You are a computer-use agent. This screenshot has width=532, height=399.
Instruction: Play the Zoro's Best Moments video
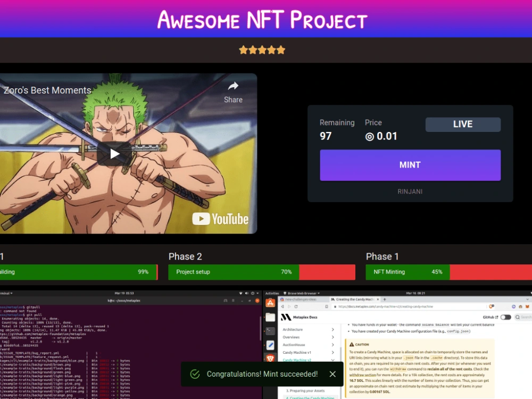click(x=115, y=154)
